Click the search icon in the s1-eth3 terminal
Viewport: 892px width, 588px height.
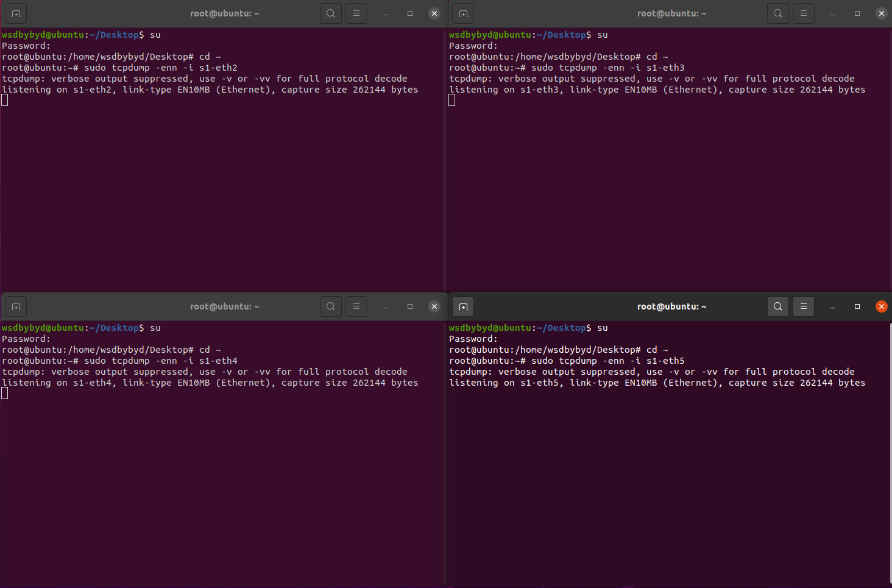(x=778, y=13)
